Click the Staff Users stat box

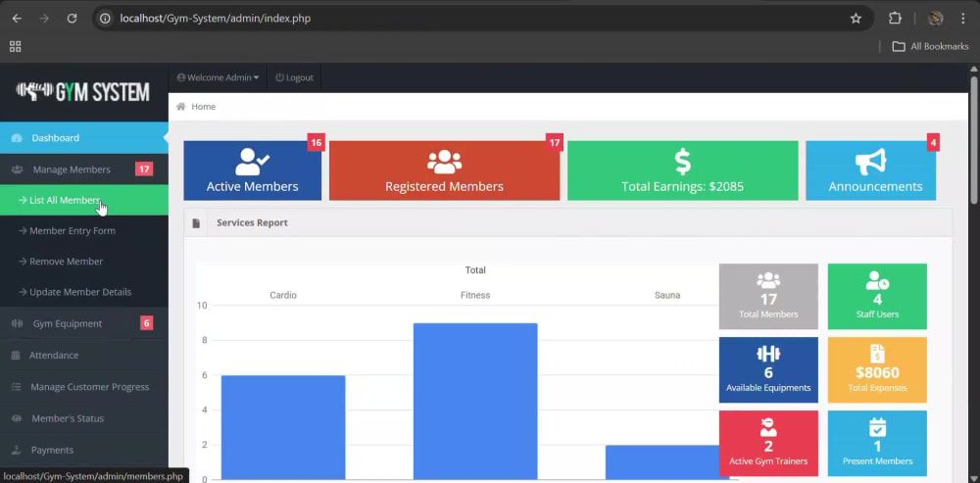click(x=877, y=296)
